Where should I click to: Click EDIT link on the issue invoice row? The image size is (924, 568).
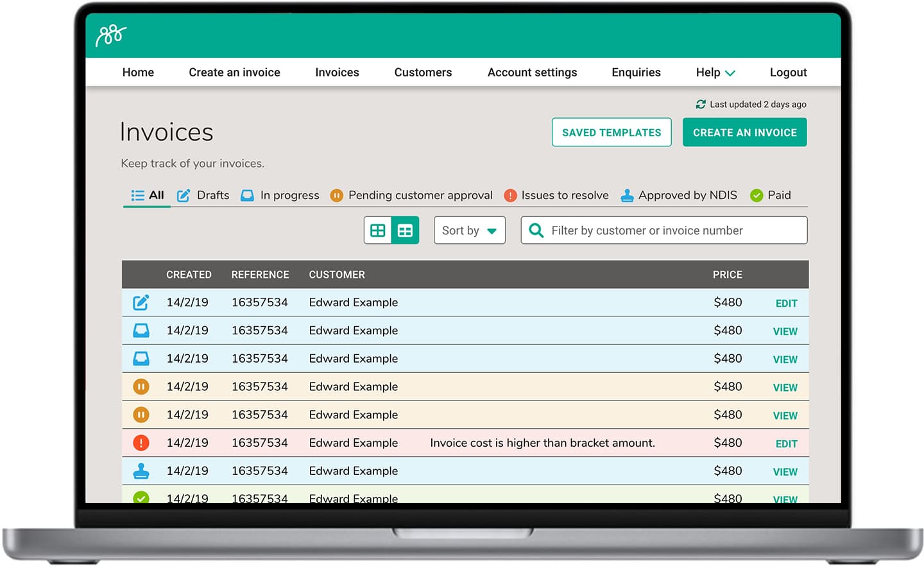786,443
